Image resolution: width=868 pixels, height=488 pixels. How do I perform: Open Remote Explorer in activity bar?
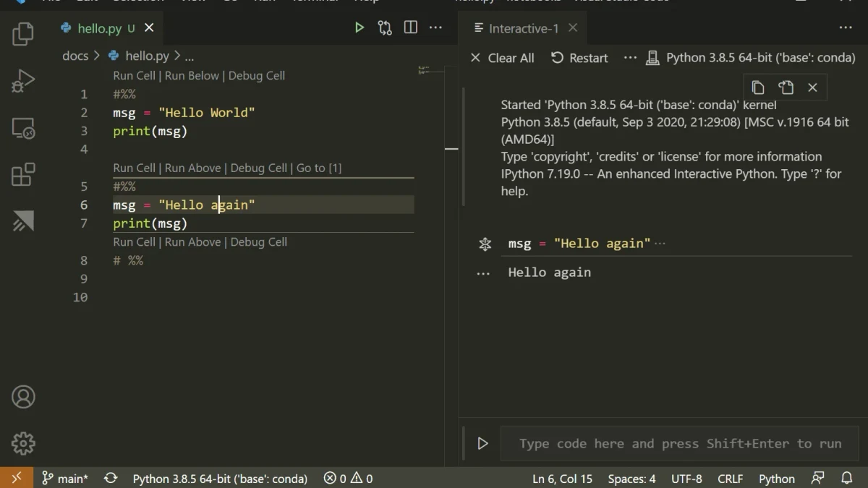click(23, 129)
